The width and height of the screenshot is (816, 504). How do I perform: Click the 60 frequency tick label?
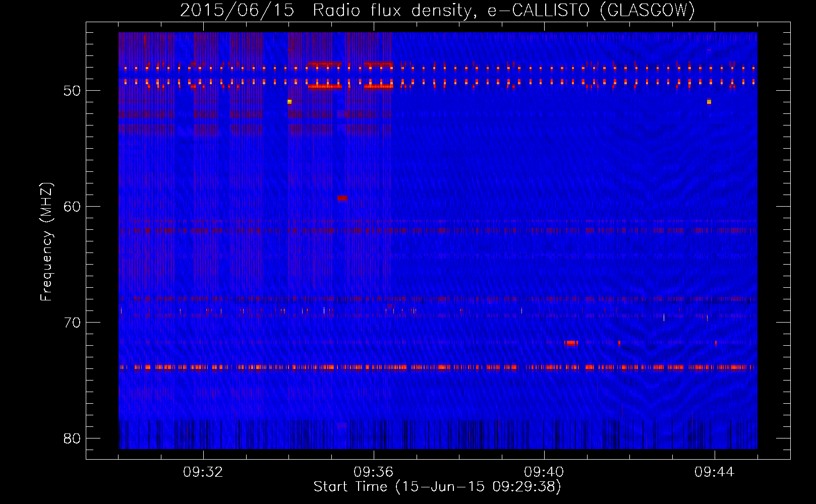click(x=72, y=207)
